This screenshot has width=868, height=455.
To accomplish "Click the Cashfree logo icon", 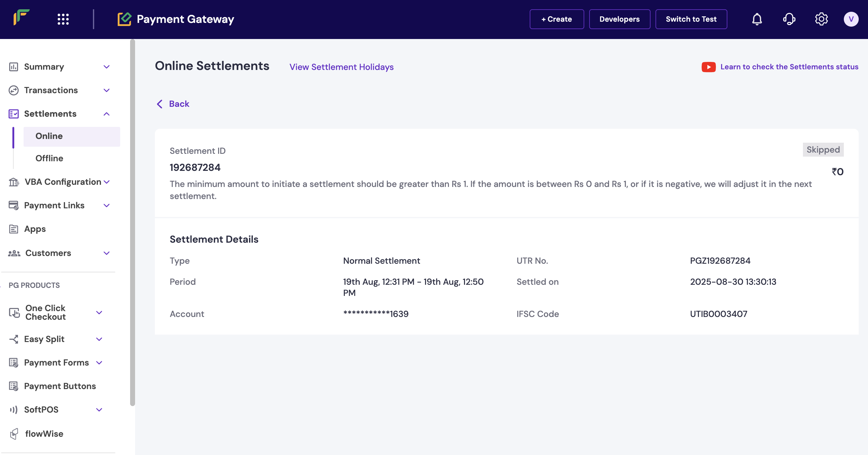I will tap(22, 18).
